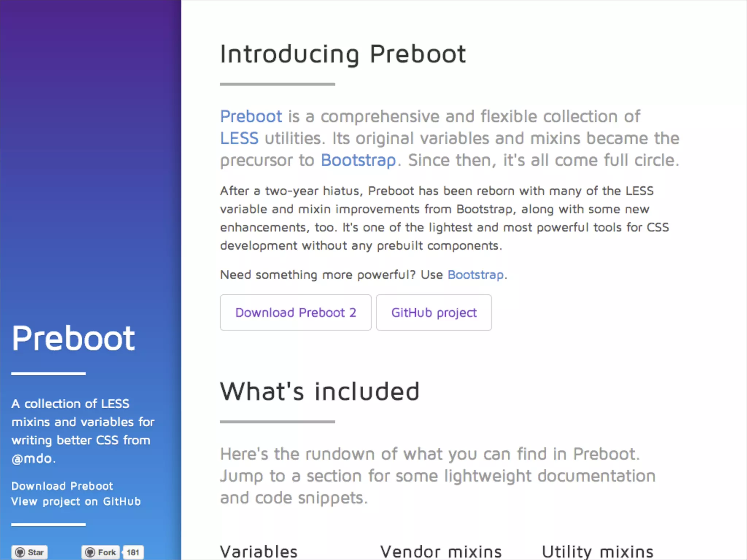Jump to the Utility mixins section heading
747x560 pixels.
coord(597,551)
